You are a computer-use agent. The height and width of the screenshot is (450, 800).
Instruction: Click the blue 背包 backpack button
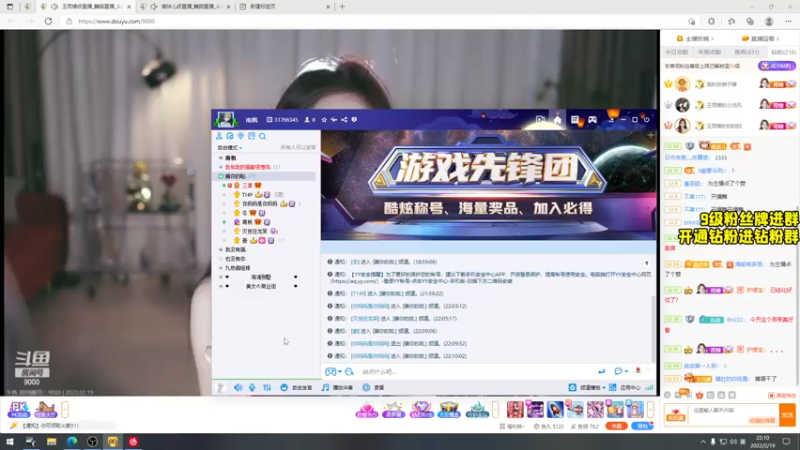(642, 426)
